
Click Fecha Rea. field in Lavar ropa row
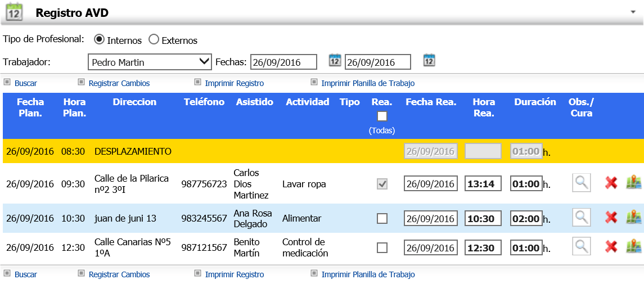[x=431, y=183]
